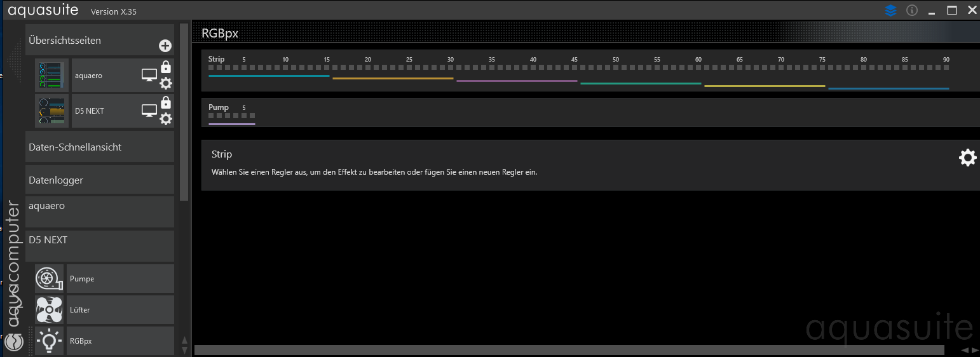This screenshot has width=980, height=357.
Task: Select the orange controller bar for LEDs 16-30
Action: [393, 79]
